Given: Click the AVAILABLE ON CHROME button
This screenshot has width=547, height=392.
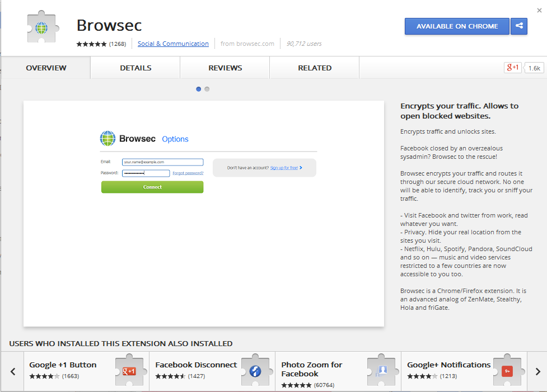Looking at the screenshot, I should tap(457, 26).
